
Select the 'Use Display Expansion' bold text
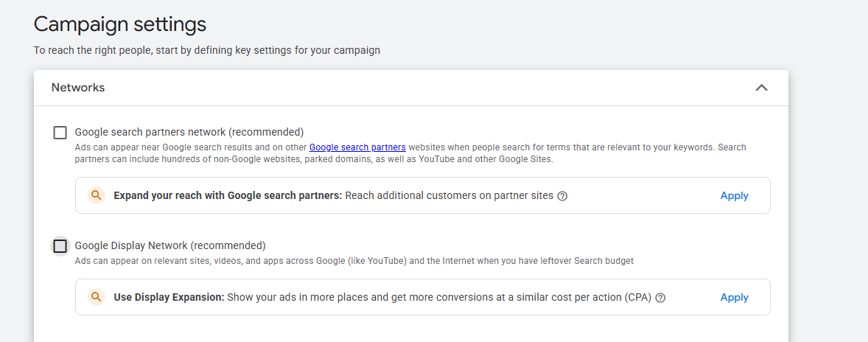[x=169, y=297]
